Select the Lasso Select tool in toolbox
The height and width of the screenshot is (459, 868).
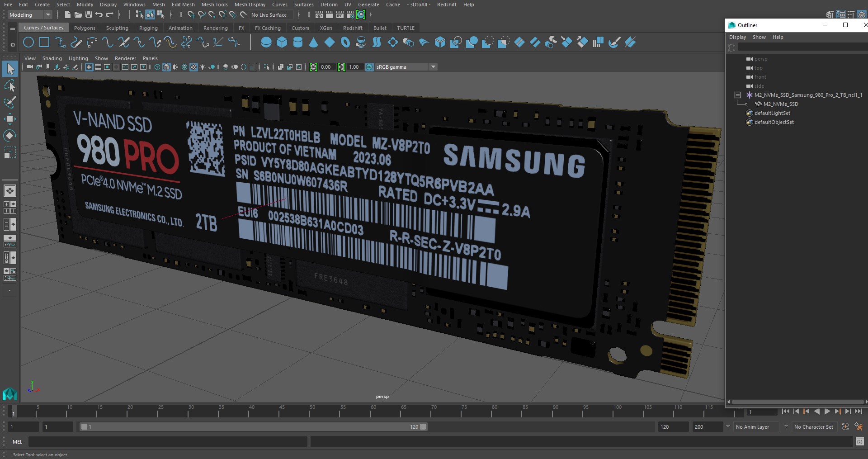coord(10,86)
